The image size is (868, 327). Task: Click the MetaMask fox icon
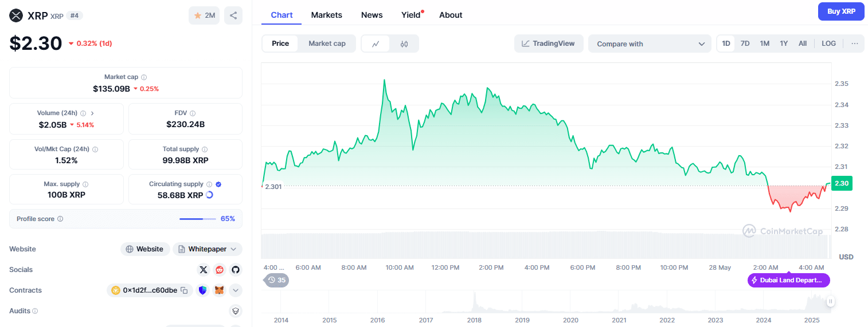point(219,290)
